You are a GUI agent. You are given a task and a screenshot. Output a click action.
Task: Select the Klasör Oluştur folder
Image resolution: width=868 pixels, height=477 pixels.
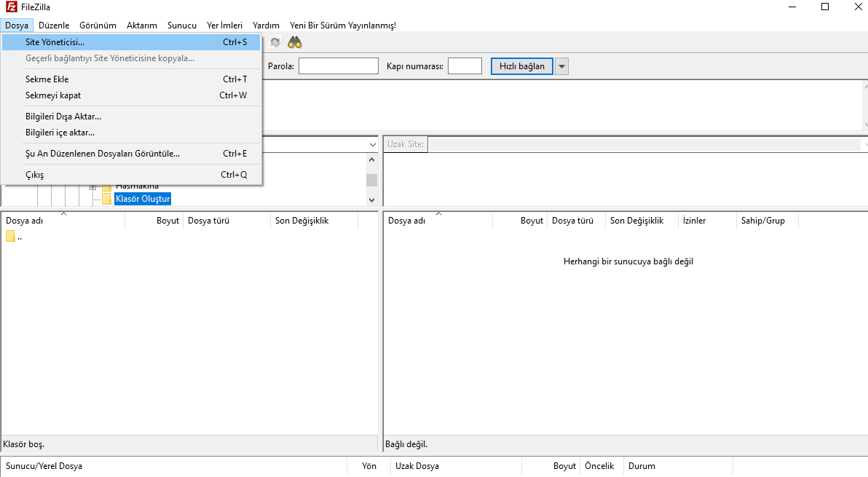click(143, 199)
